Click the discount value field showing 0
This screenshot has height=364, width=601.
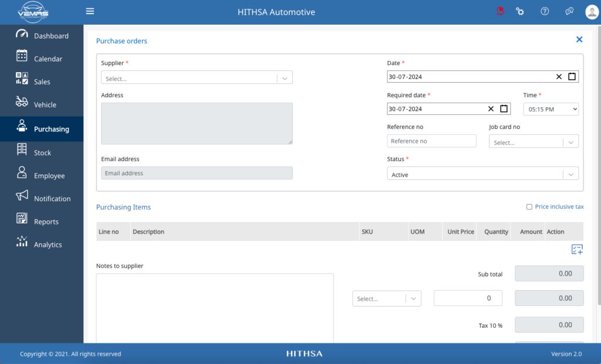(x=468, y=298)
